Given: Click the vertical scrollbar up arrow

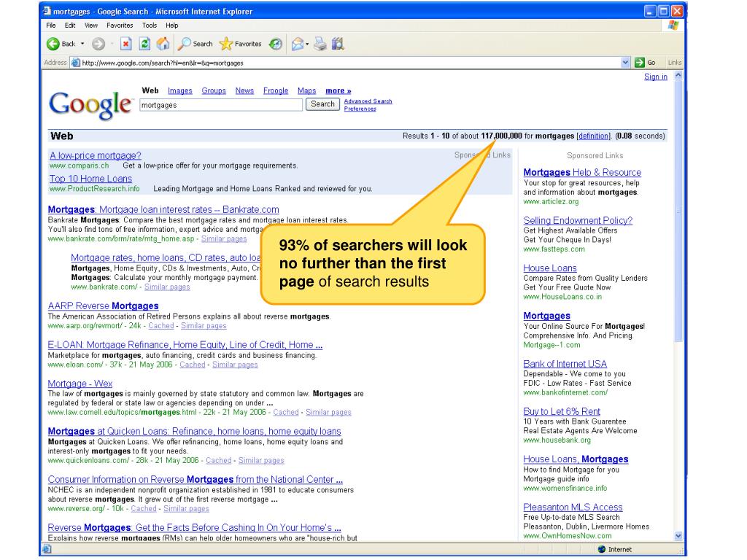Looking at the screenshot, I should (678, 75).
